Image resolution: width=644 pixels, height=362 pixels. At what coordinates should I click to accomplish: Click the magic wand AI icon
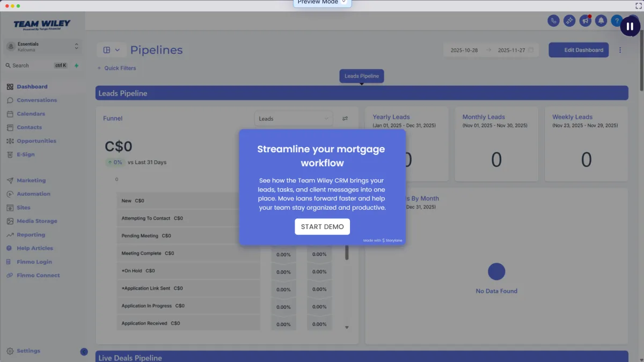tap(569, 20)
